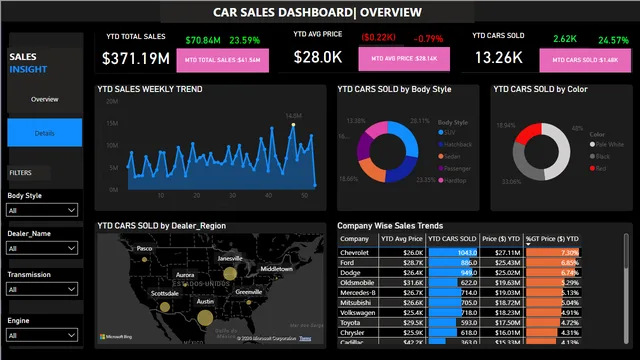This screenshot has width=640, height=360.
Task: Click the -0.79% average price change figure
Action: point(428,39)
